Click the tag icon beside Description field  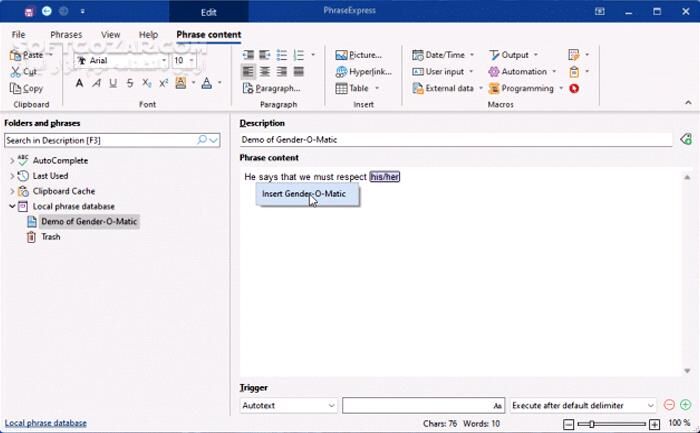tap(685, 140)
